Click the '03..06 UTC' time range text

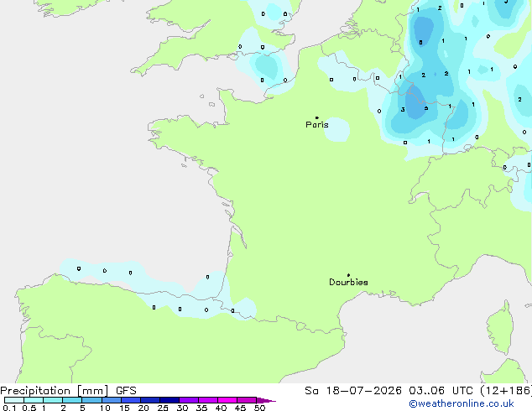[441, 391]
